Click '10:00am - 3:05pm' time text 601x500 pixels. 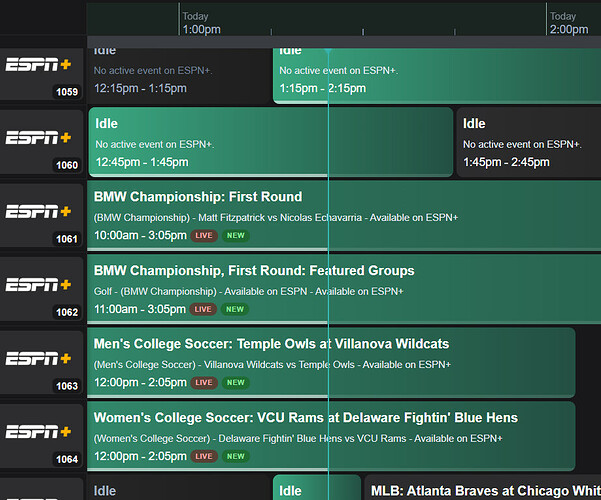click(140, 235)
